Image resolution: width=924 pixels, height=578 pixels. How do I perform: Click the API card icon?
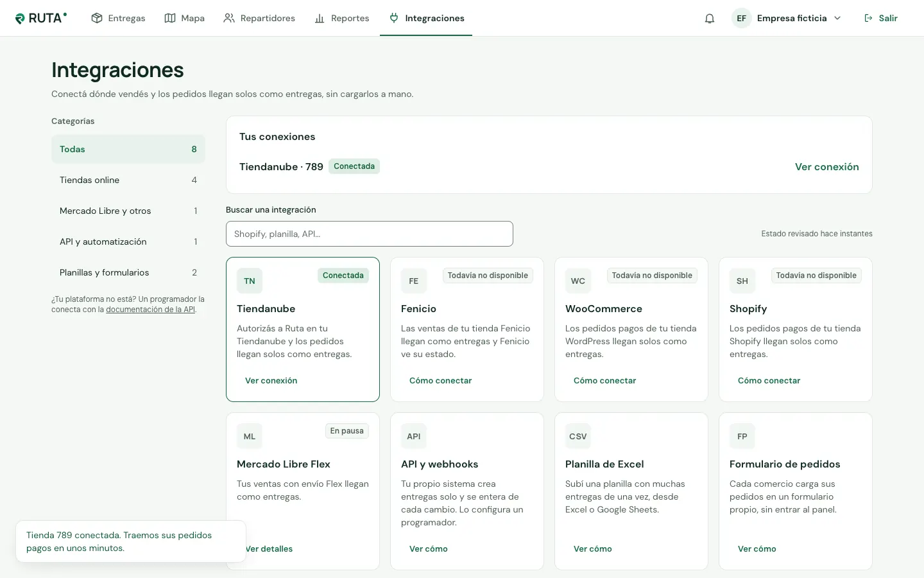click(x=414, y=436)
